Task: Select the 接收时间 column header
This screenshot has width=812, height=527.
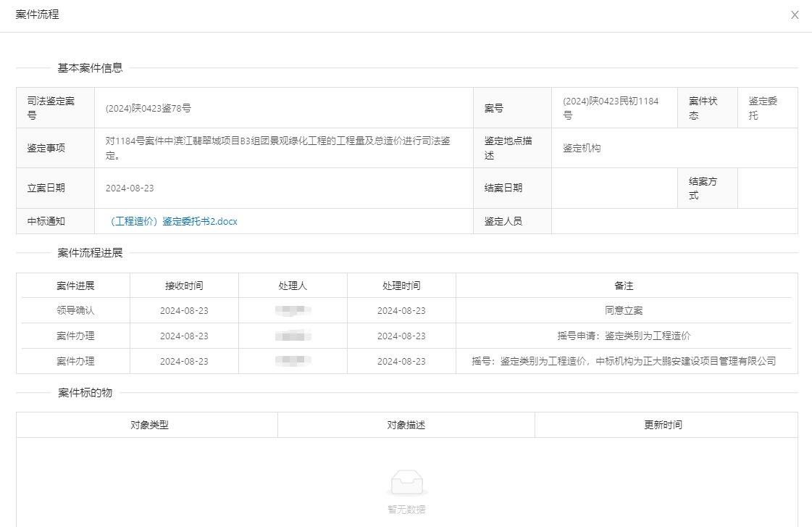Action: 184,286
